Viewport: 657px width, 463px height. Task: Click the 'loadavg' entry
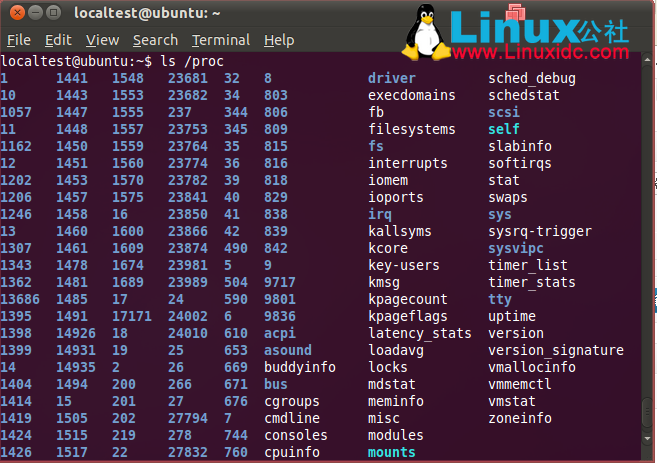coord(396,350)
